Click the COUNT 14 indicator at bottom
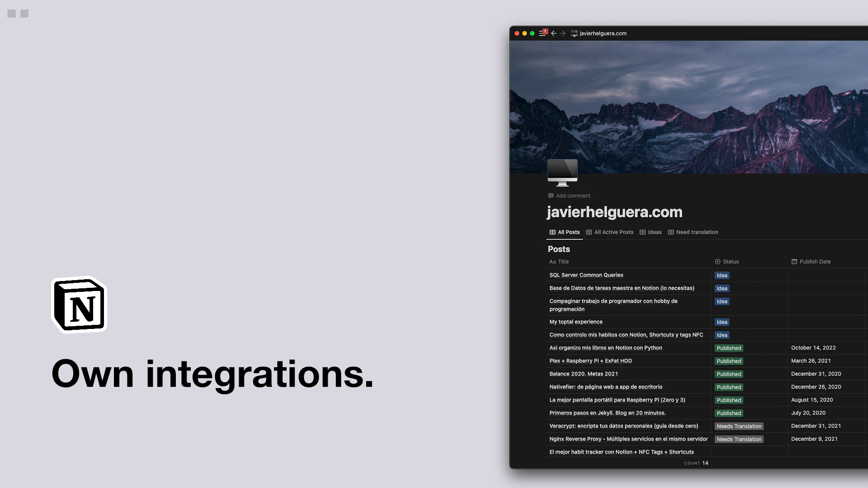Viewport: 868px width, 488px height. click(x=696, y=463)
